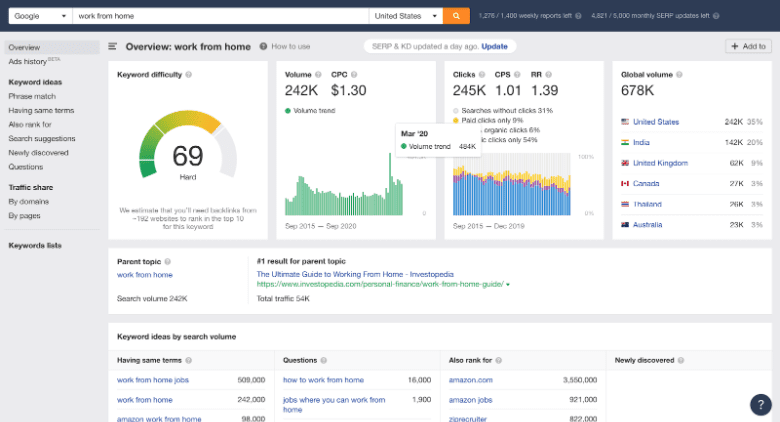This screenshot has height=422, width=780.
Task: Click info icon next to CPS
Action: point(517,75)
